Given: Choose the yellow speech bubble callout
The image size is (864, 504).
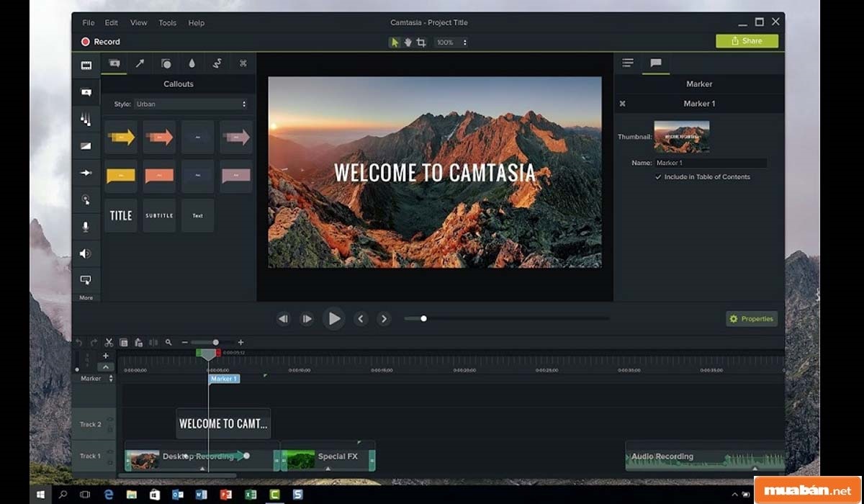Looking at the screenshot, I should coord(121,176).
